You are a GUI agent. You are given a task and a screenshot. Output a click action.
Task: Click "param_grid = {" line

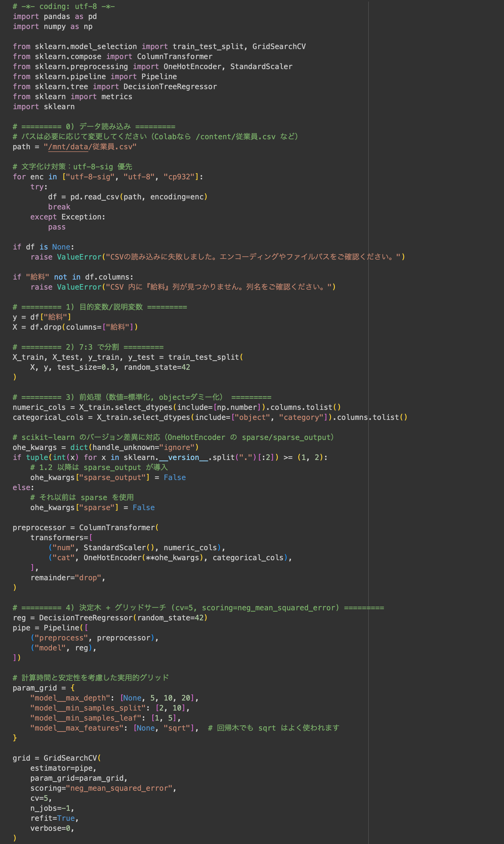pyautogui.click(x=43, y=688)
